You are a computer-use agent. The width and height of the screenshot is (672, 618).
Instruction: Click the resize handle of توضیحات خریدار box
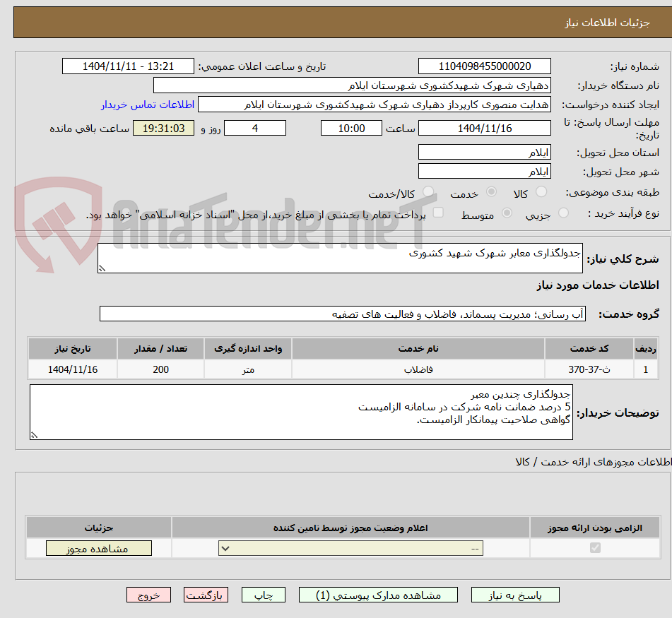click(x=35, y=435)
